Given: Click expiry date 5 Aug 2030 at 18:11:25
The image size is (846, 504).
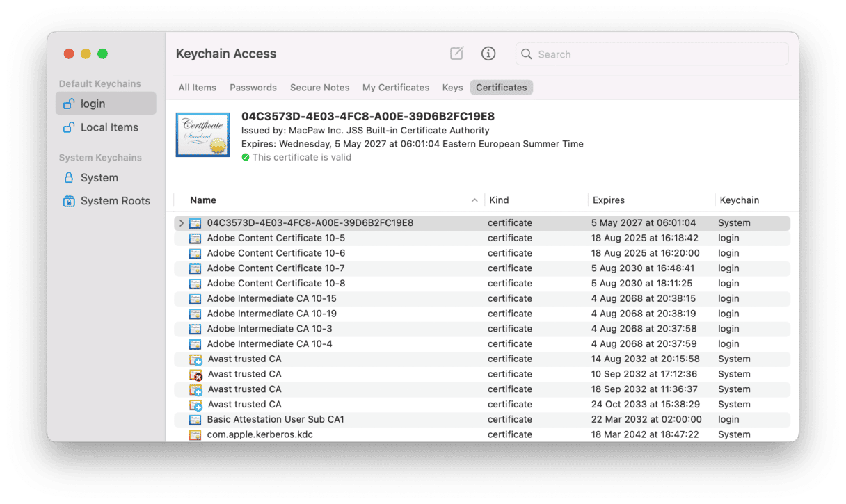Looking at the screenshot, I should tap(642, 284).
